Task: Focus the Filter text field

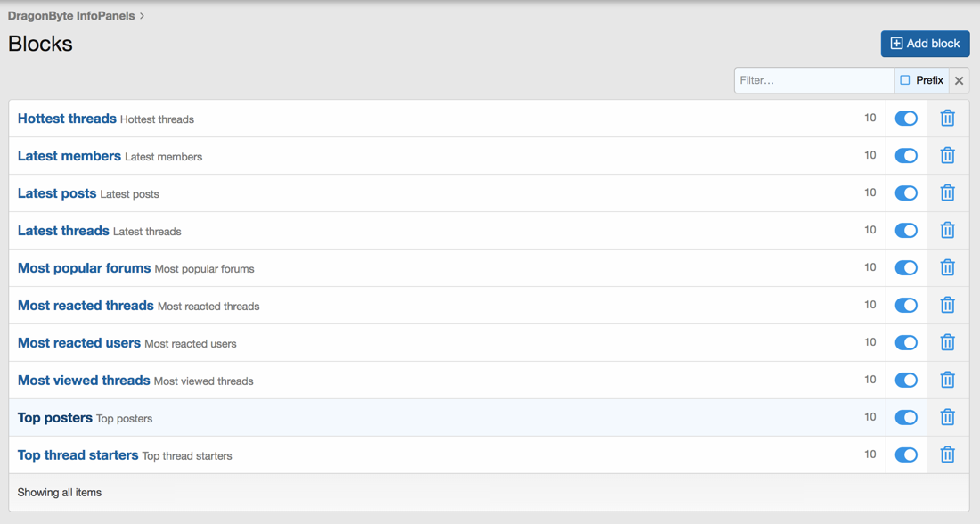Action: (x=813, y=80)
